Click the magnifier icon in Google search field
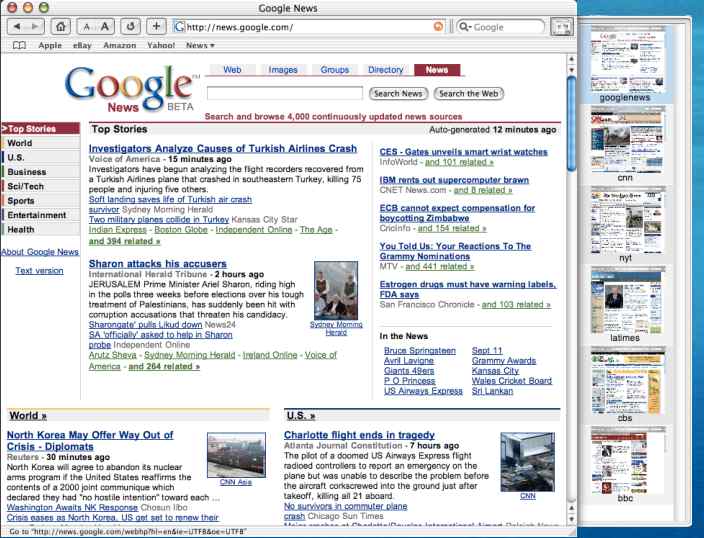Screen dimensions: 704x538 click(x=465, y=27)
